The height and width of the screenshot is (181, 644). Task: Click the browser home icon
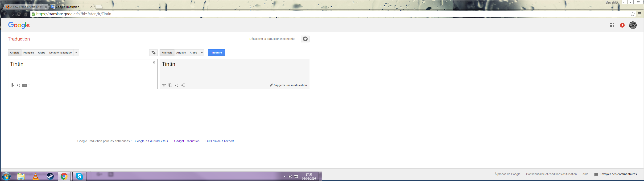point(26,14)
